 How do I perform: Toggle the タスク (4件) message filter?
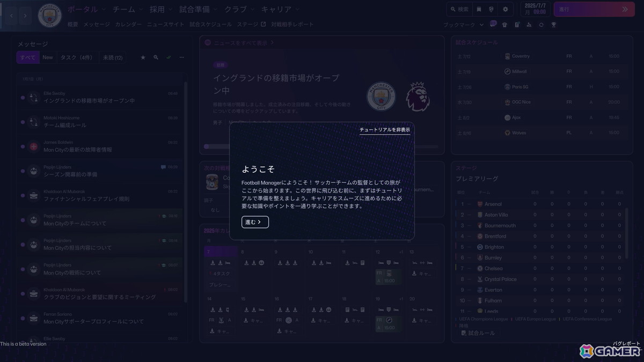76,57
